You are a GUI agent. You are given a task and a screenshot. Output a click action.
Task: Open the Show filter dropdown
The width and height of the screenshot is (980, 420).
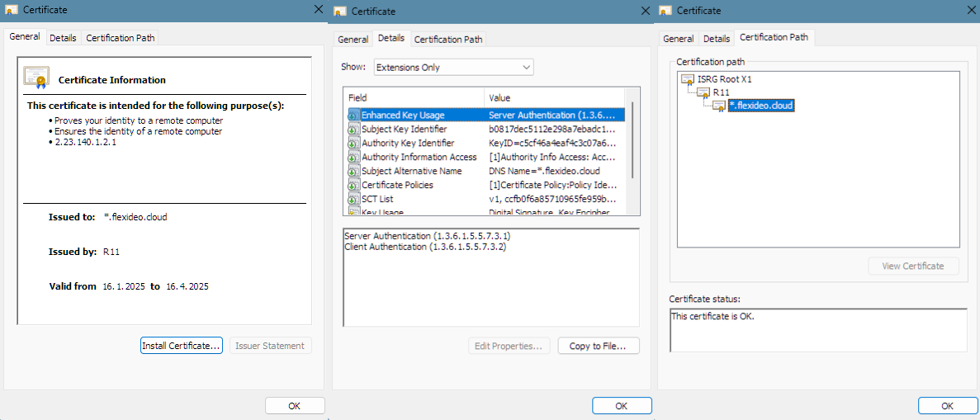tap(453, 68)
